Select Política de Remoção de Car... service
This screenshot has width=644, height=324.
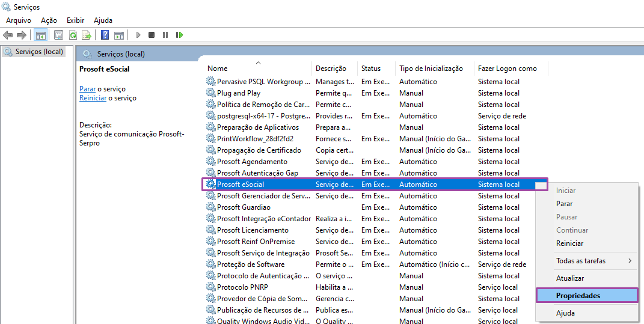[x=263, y=105]
